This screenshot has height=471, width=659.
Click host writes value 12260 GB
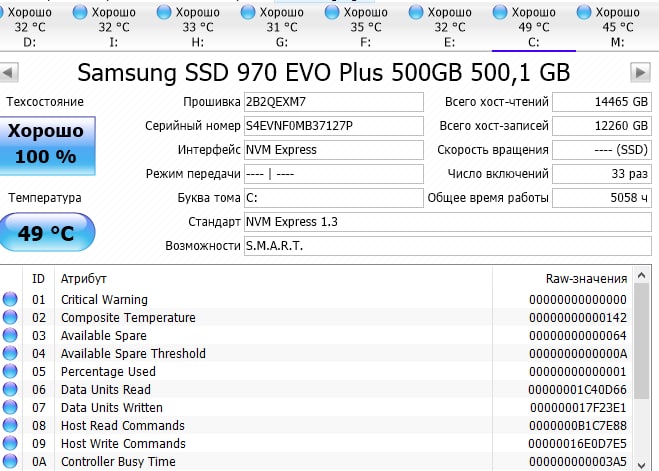click(602, 126)
